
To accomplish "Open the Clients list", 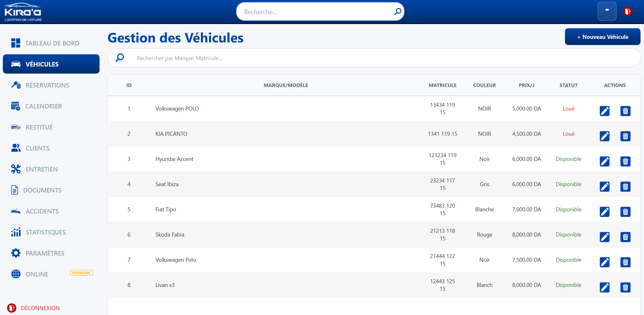I will 51,148.
